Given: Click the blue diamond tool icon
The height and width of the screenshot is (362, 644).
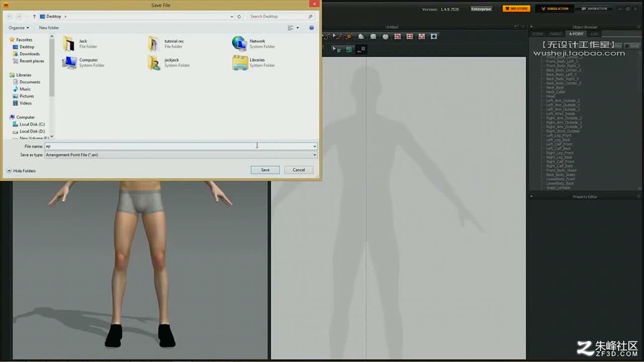Looking at the screenshot, I should (433, 36).
